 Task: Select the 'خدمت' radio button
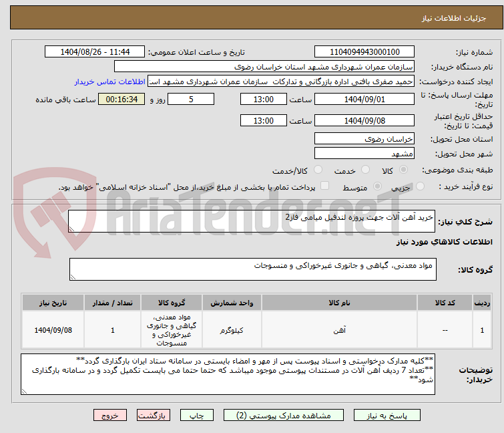pos(365,170)
